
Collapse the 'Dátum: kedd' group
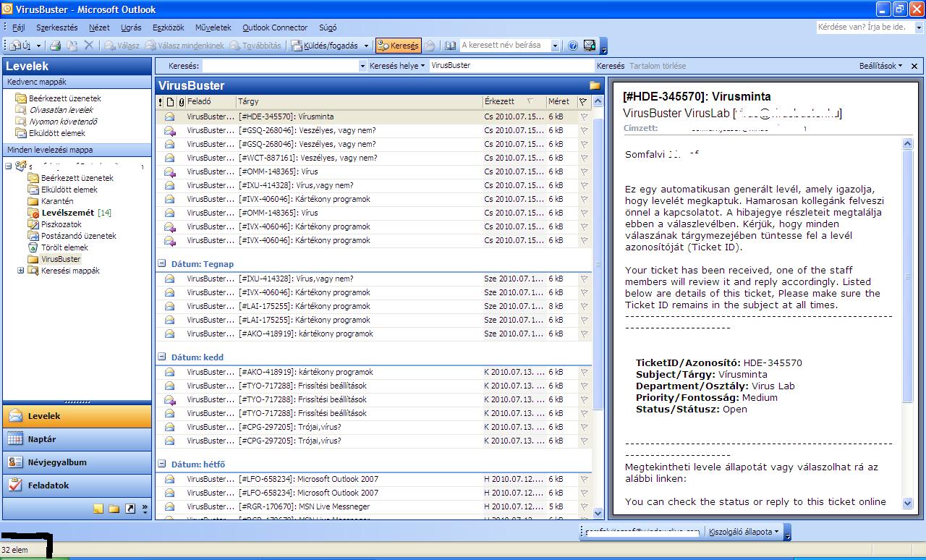162,357
